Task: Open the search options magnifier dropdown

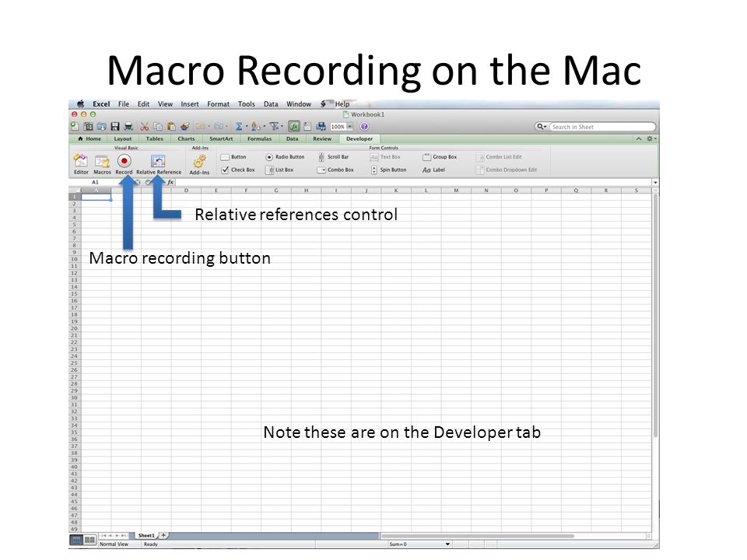Action: (542, 127)
